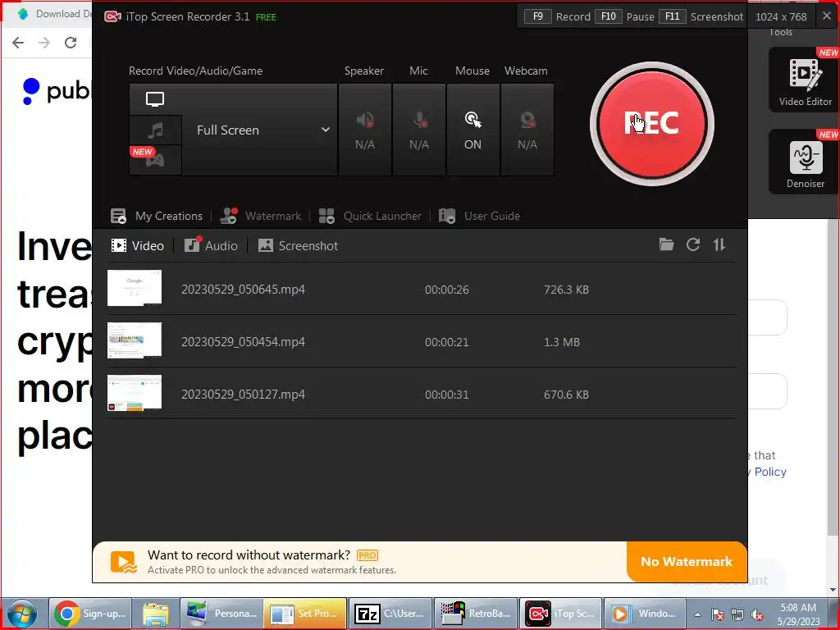This screenshot has height=630, width=840.
Task: Open the recordings output folder icon
Action: coord(666,244)
